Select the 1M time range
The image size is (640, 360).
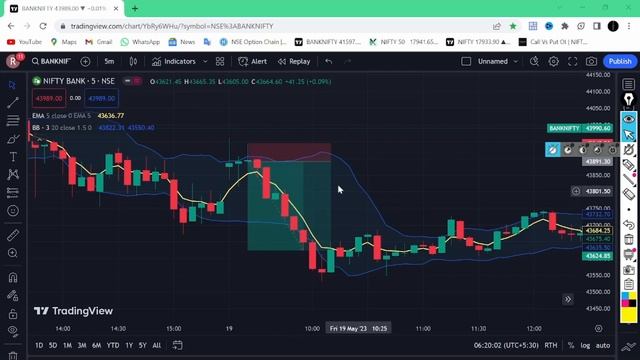click(x=67, y=345)
